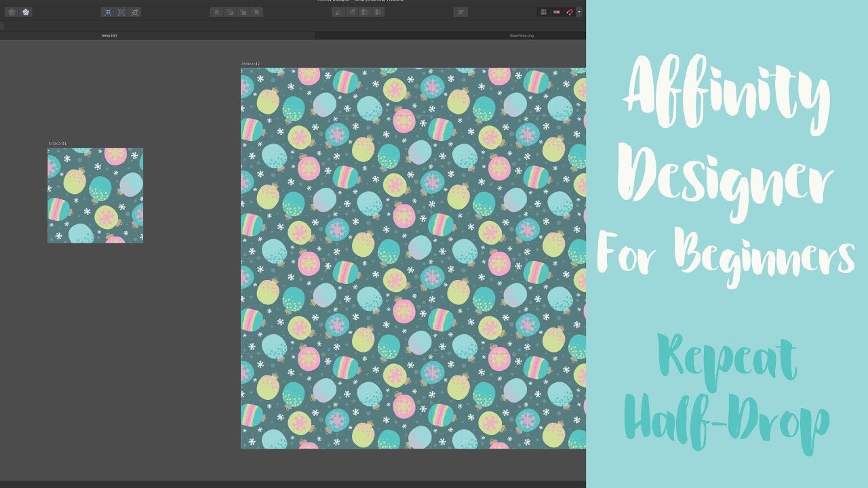
Task: Toggle the red Snapping magnet
Action: 570,12
